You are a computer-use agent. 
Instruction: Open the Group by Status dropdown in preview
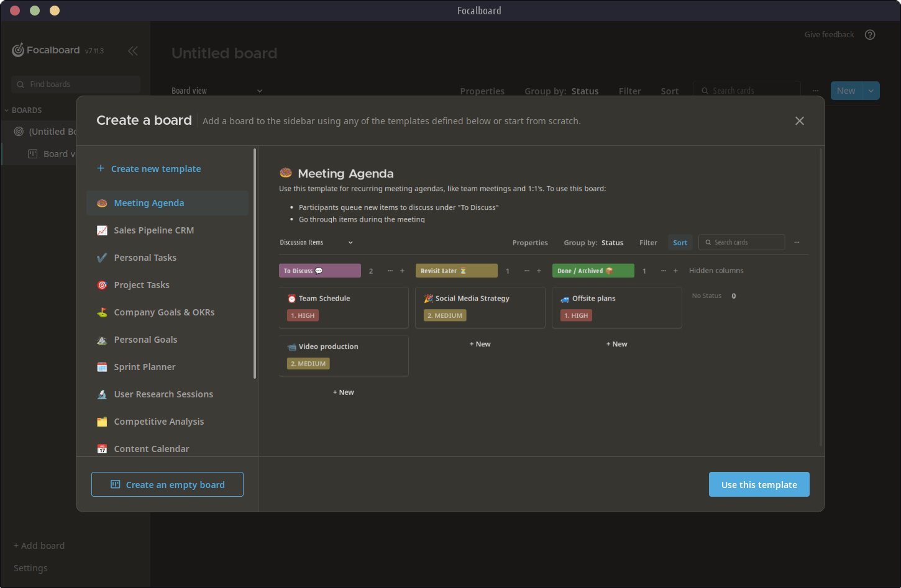(593, 243)
